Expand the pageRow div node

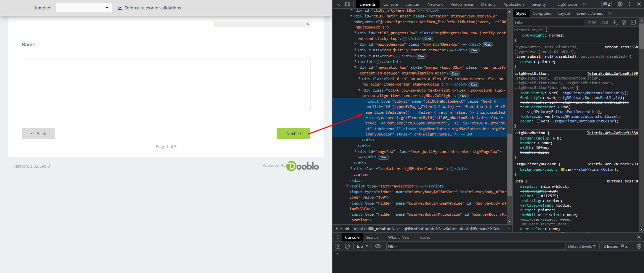pos(355,151)
